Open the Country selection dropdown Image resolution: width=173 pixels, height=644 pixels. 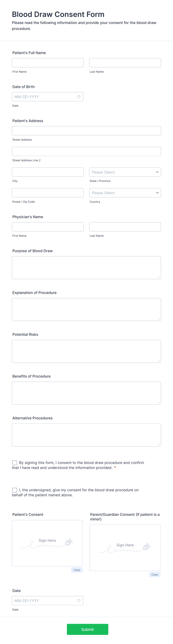pos(125,193)
